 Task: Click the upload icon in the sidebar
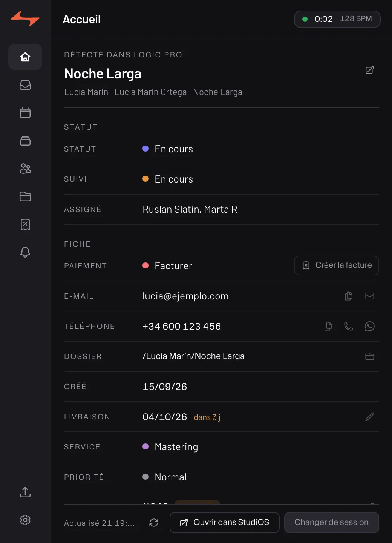[x=25, y=492]
